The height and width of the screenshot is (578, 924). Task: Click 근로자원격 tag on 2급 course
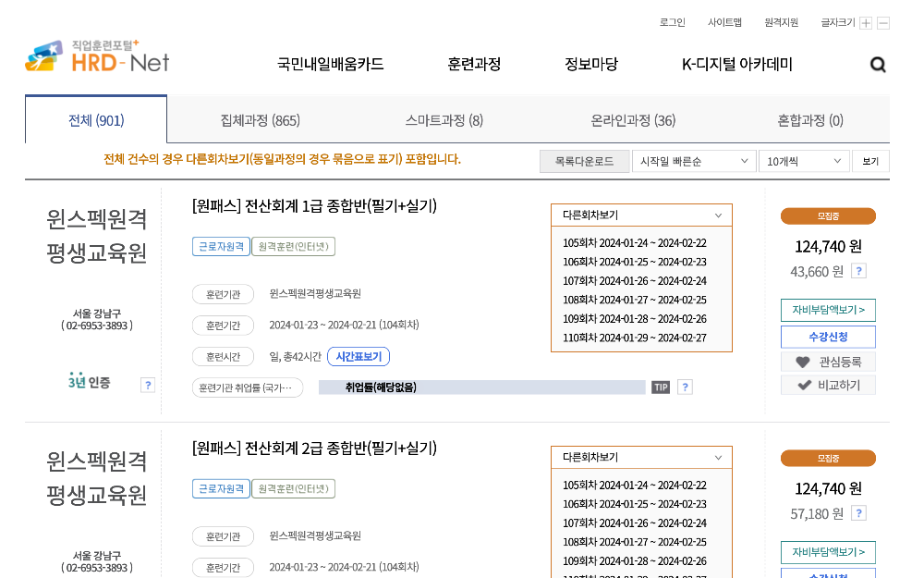point(221,488)
